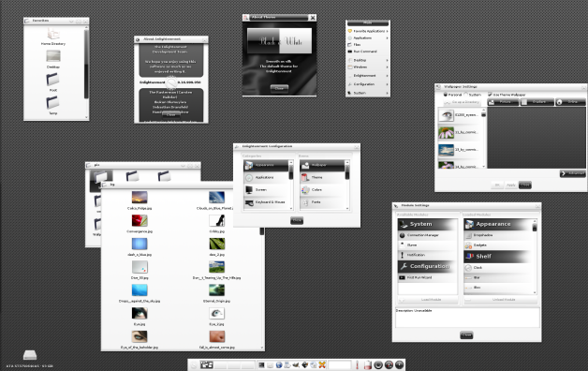Click the Advanced button in Wallpaper Settings

[572, 173]
